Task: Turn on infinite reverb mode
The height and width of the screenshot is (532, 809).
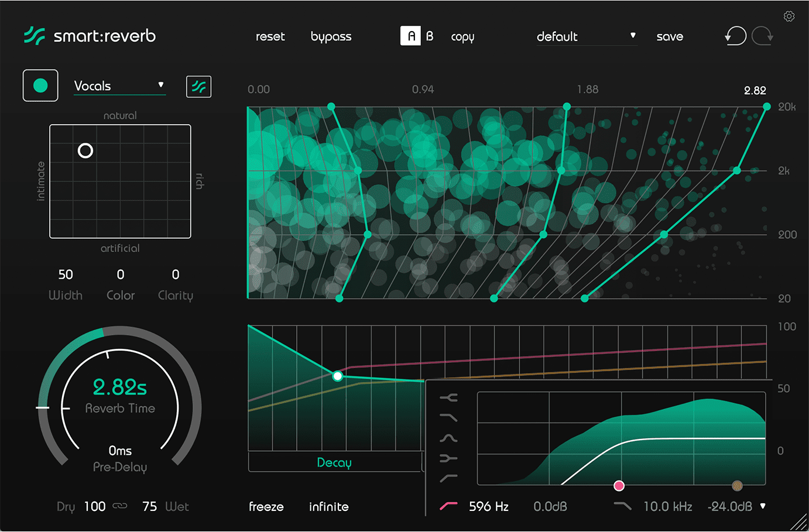Action: coord(328,507)
